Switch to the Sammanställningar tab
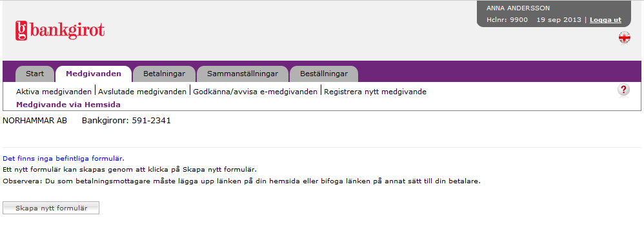The height and width of the screenshot is (233, 644). pos(243,74)
